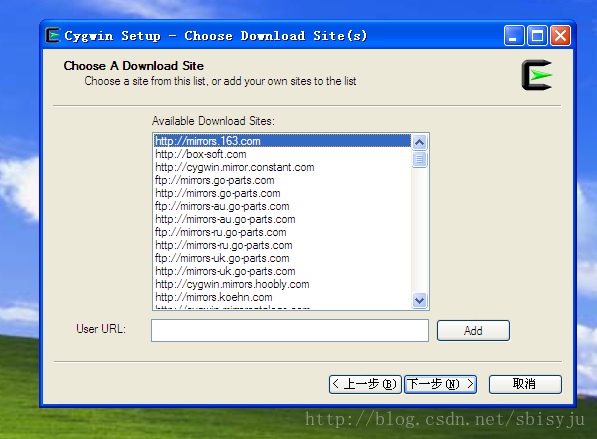Click the Cygwin icon in the title bar
Viewport: 597px width, 439px height.
[x=53, y=35]
